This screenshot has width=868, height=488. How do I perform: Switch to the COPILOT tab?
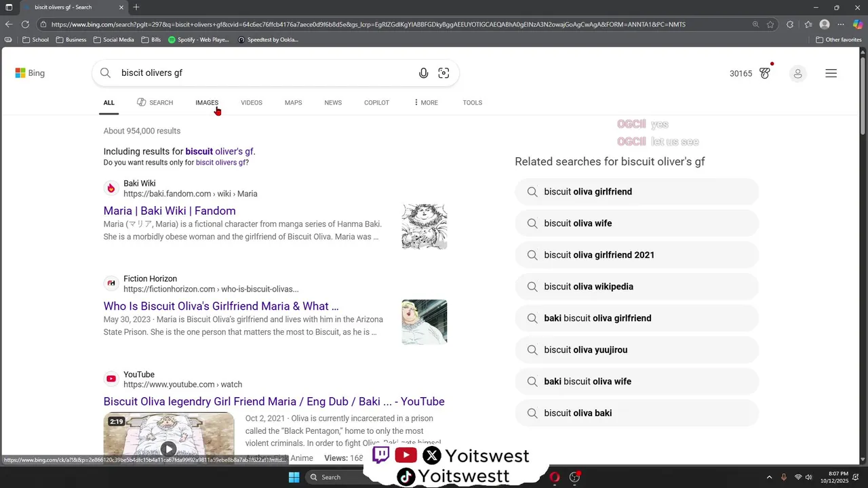[x=376, y=102]
